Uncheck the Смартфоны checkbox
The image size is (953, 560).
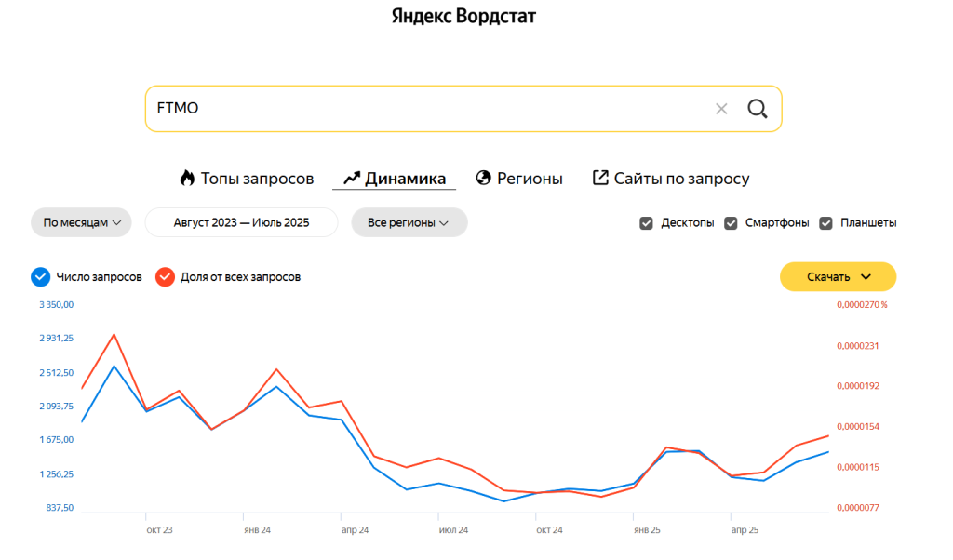731,223
